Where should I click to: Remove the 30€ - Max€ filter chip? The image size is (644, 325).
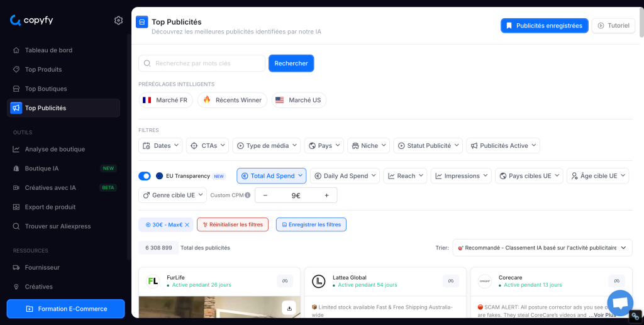click(x=187, y=224)
